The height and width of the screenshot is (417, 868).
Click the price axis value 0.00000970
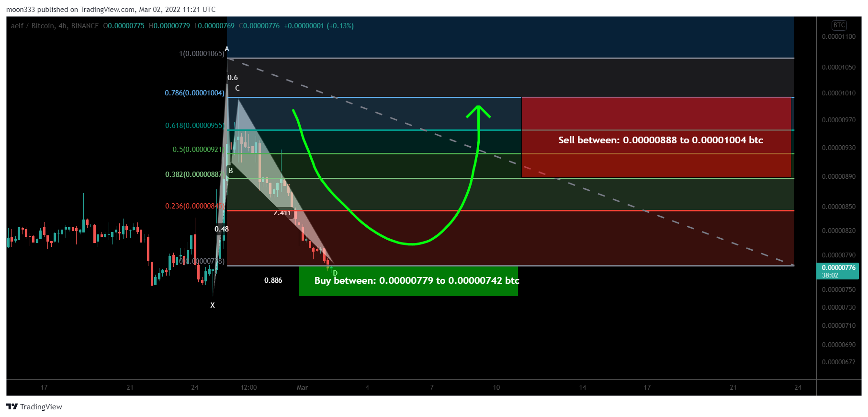point(839,120)
